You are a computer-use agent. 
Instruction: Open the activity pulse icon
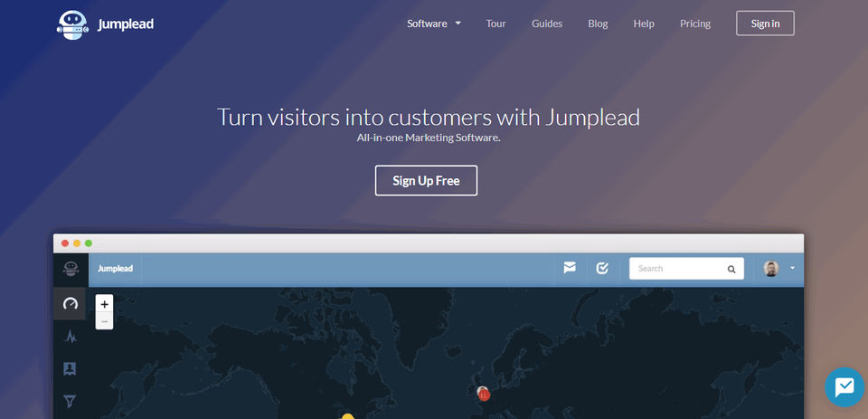point(70,336)
